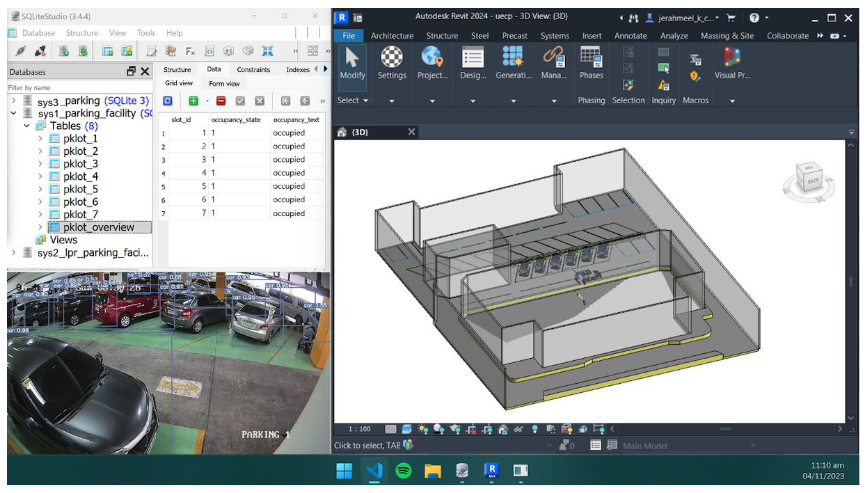Click the red delete row button
Screen dimensions: 868x493
tap(221, 101)
